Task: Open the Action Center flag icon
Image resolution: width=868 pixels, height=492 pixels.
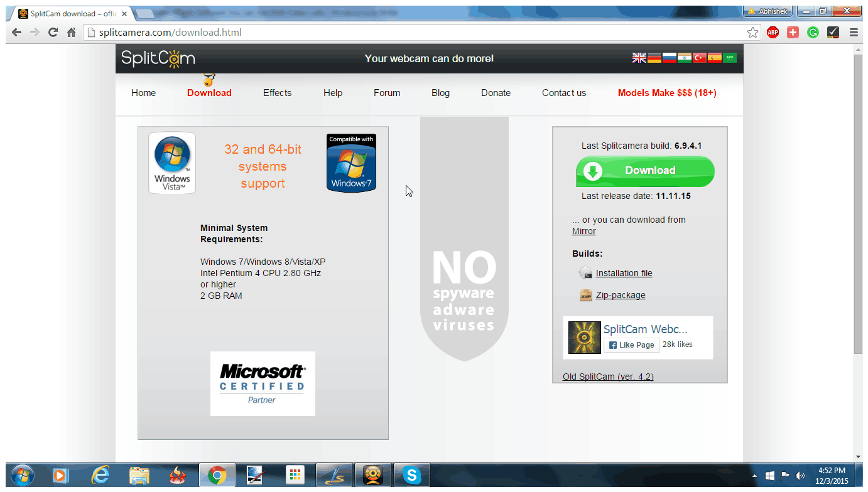Action: click(x=785, y=476)
